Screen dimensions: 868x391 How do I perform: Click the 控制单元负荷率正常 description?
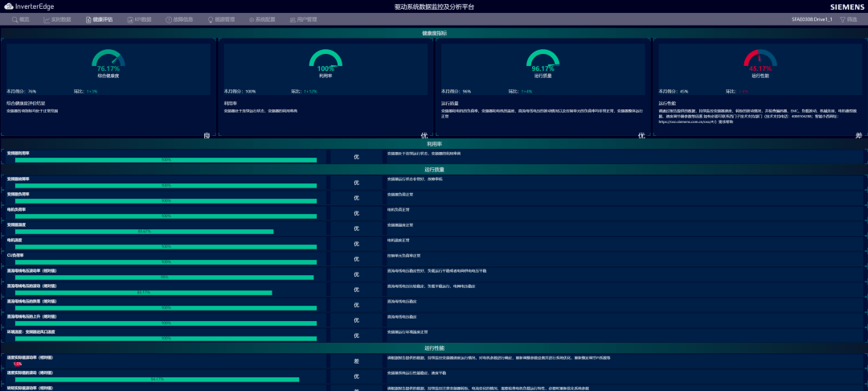click(403, 255)
